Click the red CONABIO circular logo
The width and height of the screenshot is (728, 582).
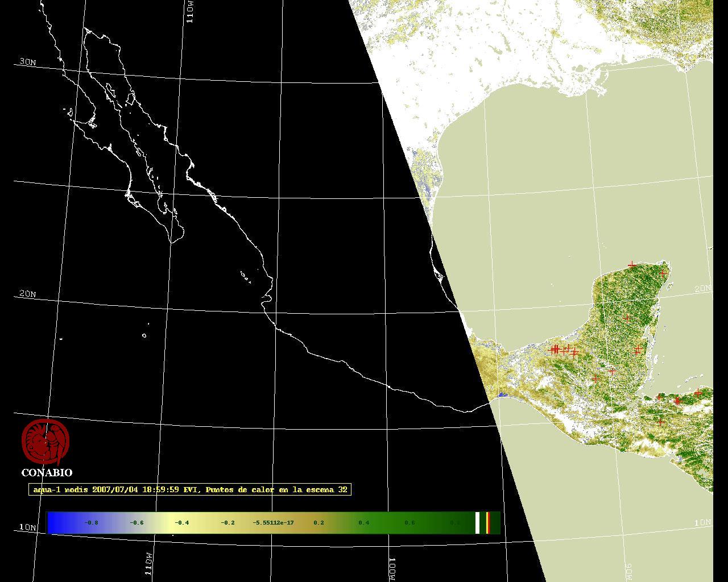45,442
